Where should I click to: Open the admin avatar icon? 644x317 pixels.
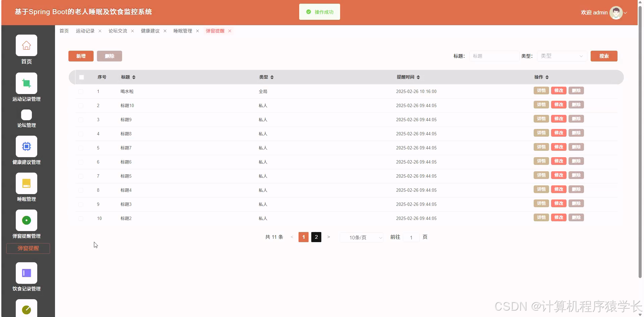(616, 12)
